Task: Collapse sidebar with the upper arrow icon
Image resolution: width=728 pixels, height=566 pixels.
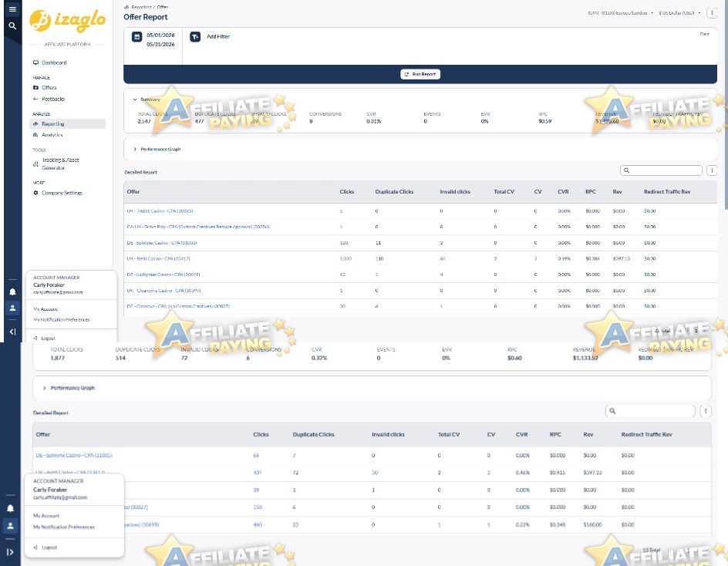Action: tap(12, 332)
